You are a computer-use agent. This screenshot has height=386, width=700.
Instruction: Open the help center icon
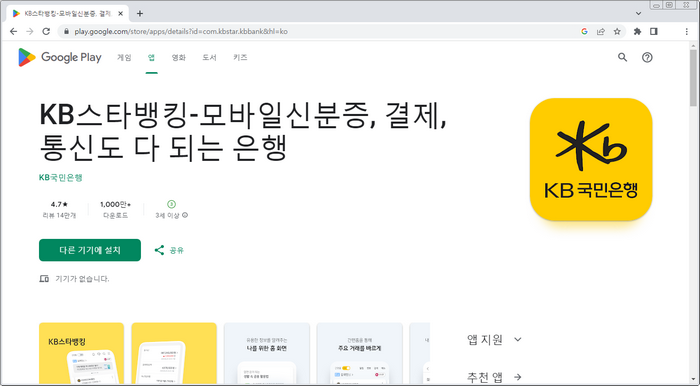coord(647,57)
